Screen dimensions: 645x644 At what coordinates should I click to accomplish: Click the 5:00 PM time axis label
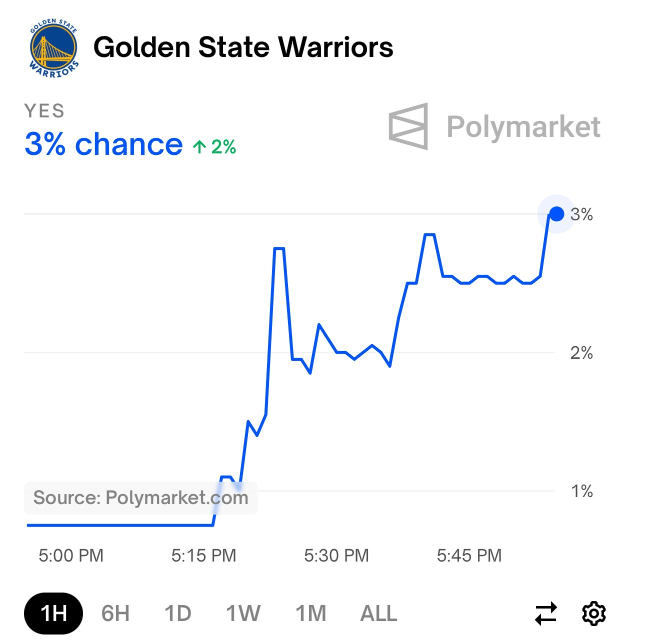(71, 555)
